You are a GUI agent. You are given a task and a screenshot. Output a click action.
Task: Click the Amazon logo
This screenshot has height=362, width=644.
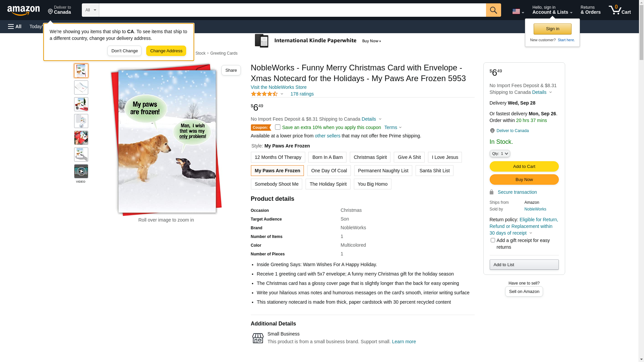[23, 11]
